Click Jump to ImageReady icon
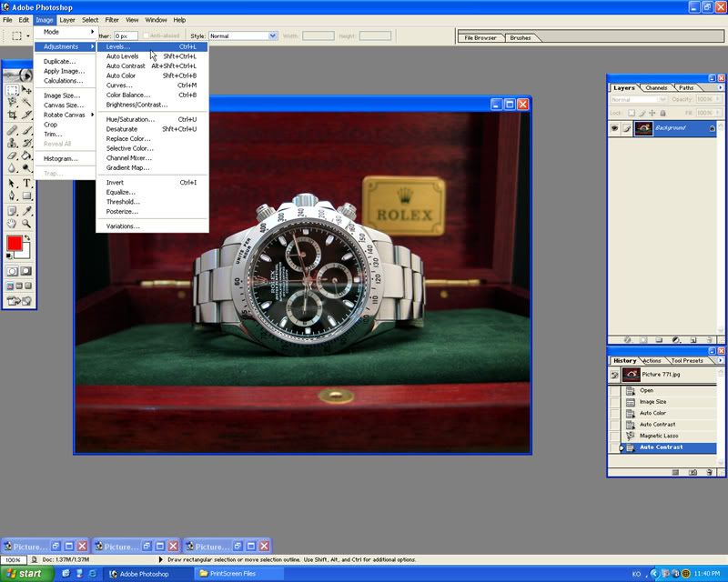The image size is (728, 582). (x=19, y=301)
